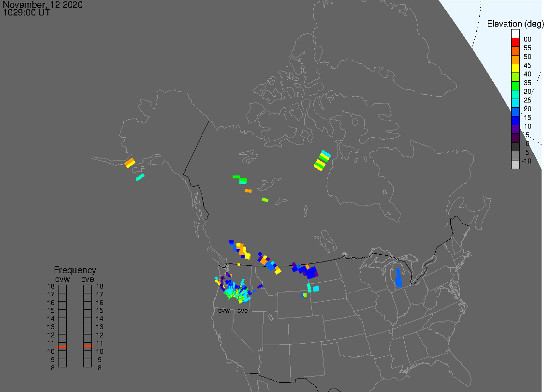
Task: Click the 'cvw' radar label on map
Action: coord(224,310)
